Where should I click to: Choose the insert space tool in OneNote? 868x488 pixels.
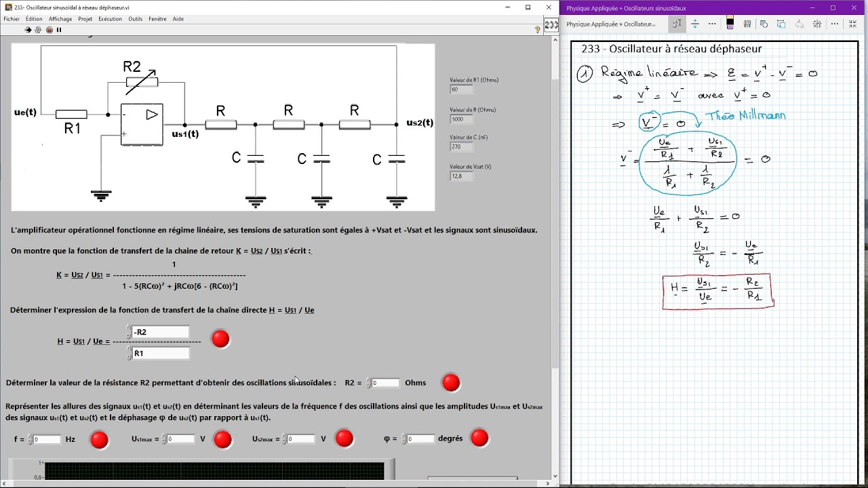click(x=695, y=24)
